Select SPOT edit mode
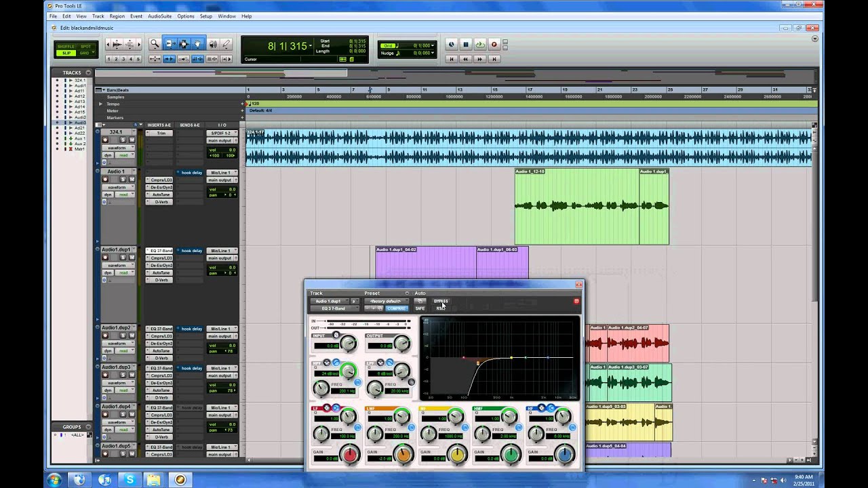Viewport: 868px width, 488px height. point(86,46)
